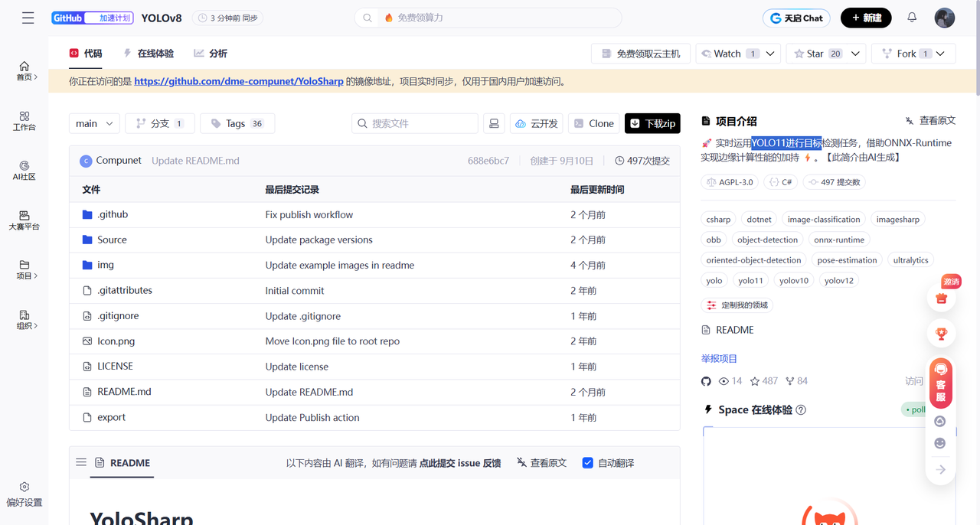Open the img folder
Image resolution: width=980 pixels, height=525 pixels.
[x=106, y=266]
